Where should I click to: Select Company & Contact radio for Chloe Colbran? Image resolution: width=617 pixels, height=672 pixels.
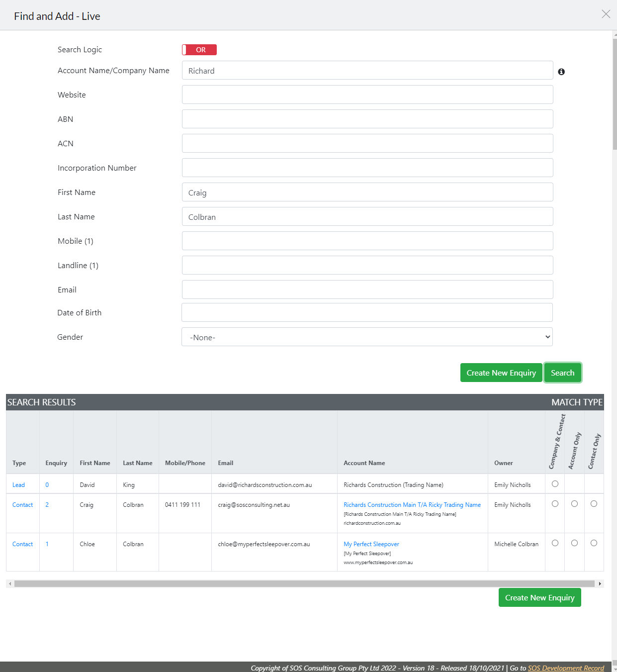[555, 543]
